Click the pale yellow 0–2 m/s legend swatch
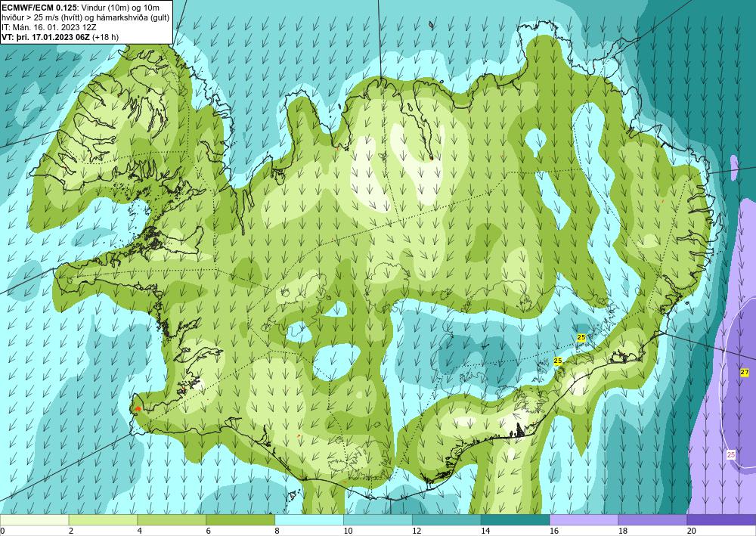 point(35,520)
